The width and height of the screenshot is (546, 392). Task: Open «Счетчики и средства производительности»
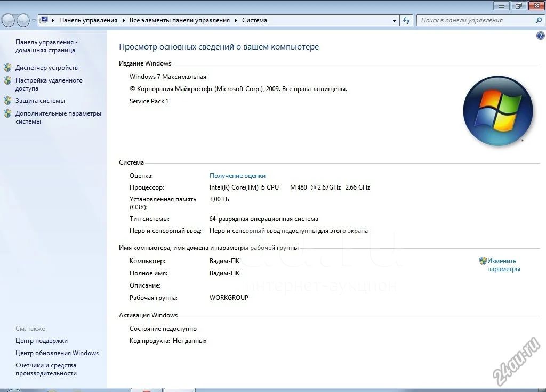click(x=46, y=369)
